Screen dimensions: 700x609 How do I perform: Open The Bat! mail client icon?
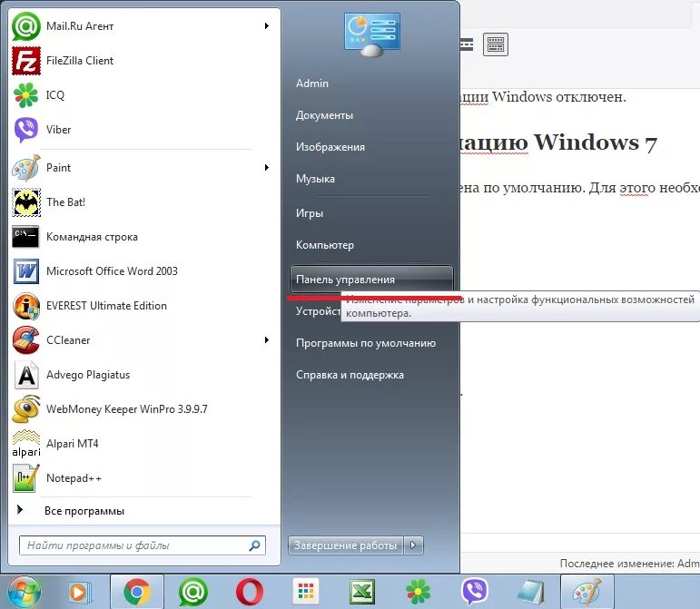coord(26,202)
